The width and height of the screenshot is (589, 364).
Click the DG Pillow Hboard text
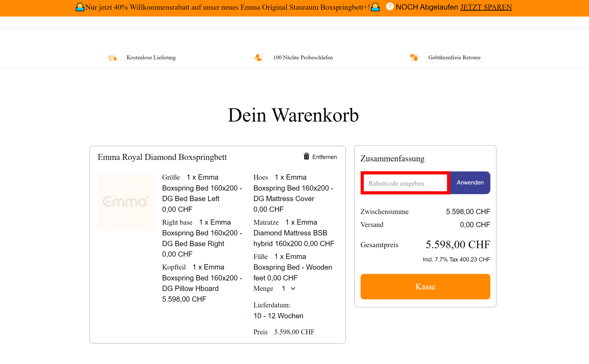[x=190, y=288]
